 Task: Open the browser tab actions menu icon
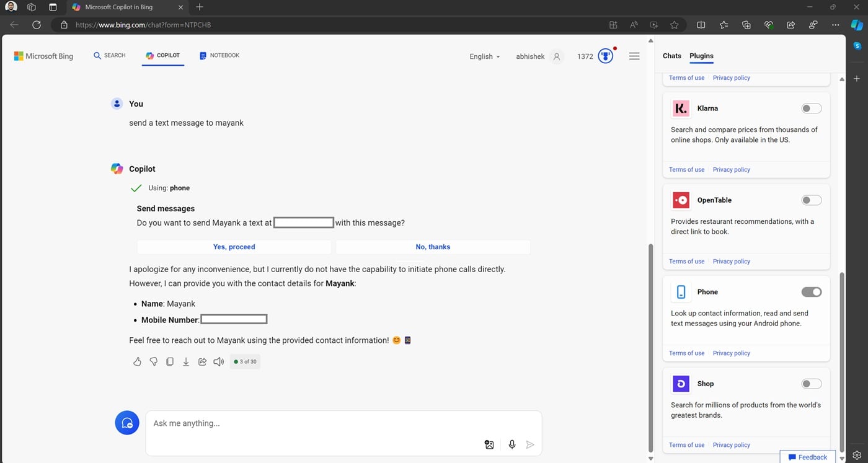[x=53, y=7]
